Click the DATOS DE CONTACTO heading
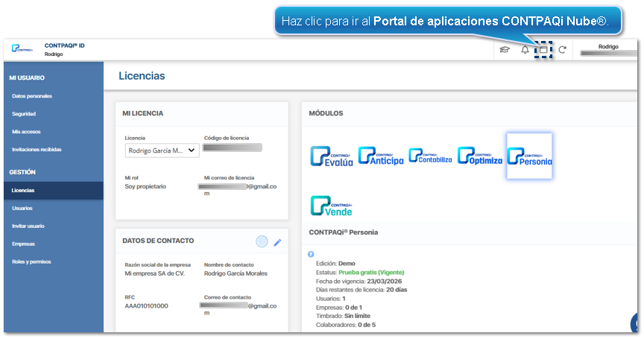The image size is (644, 339). coord(158,241)
